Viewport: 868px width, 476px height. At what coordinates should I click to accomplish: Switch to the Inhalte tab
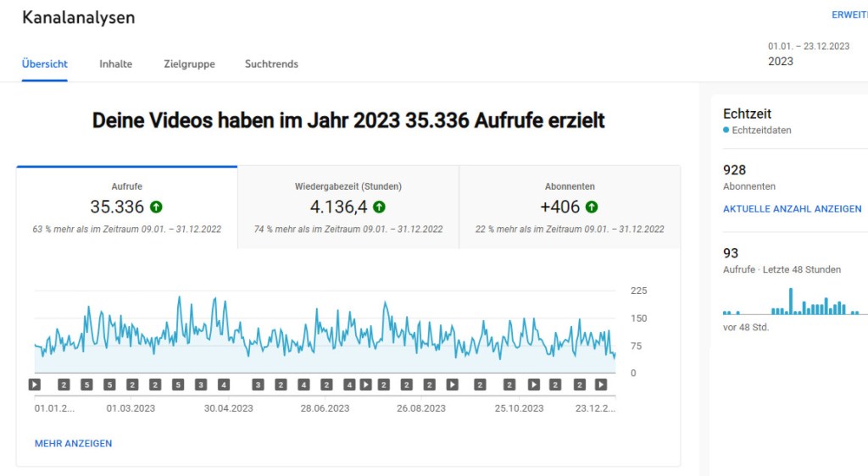tap(115, 64)
